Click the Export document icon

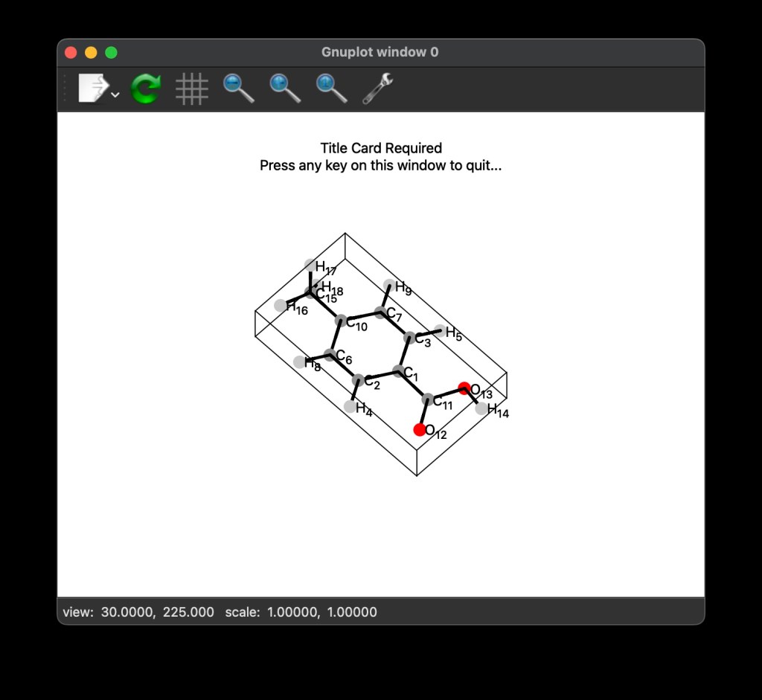tap(92, 89)
